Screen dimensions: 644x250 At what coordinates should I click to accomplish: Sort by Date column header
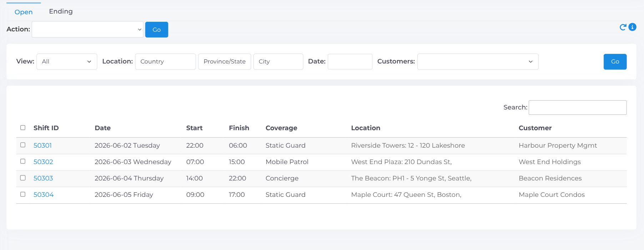pos(102,128)
